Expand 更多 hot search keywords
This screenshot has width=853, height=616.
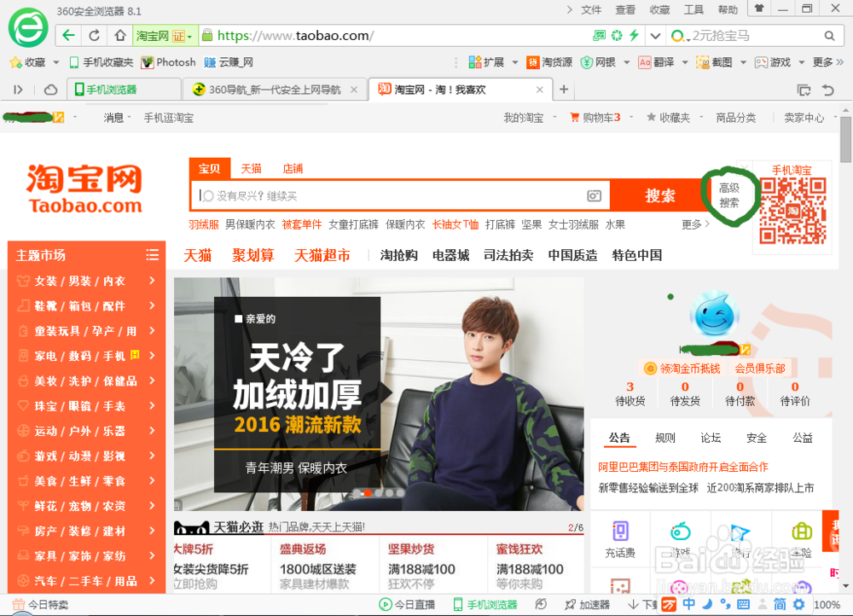696,224
